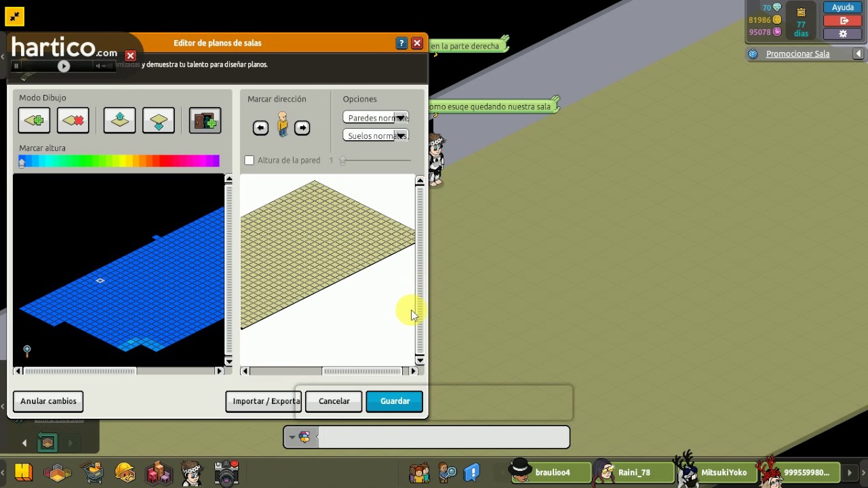Open the Ayuda help button
868x488 pixels.
(843, 7)
